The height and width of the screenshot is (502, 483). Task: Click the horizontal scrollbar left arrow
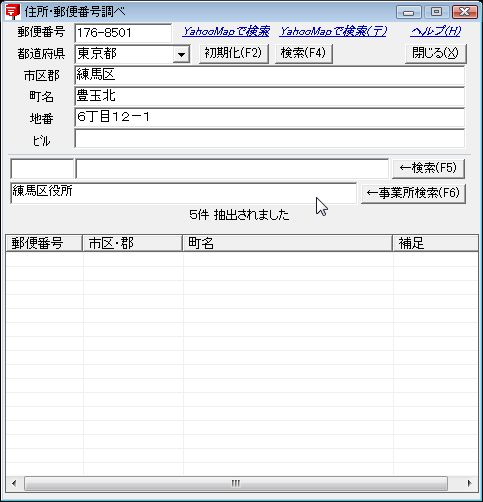point(14,483)
